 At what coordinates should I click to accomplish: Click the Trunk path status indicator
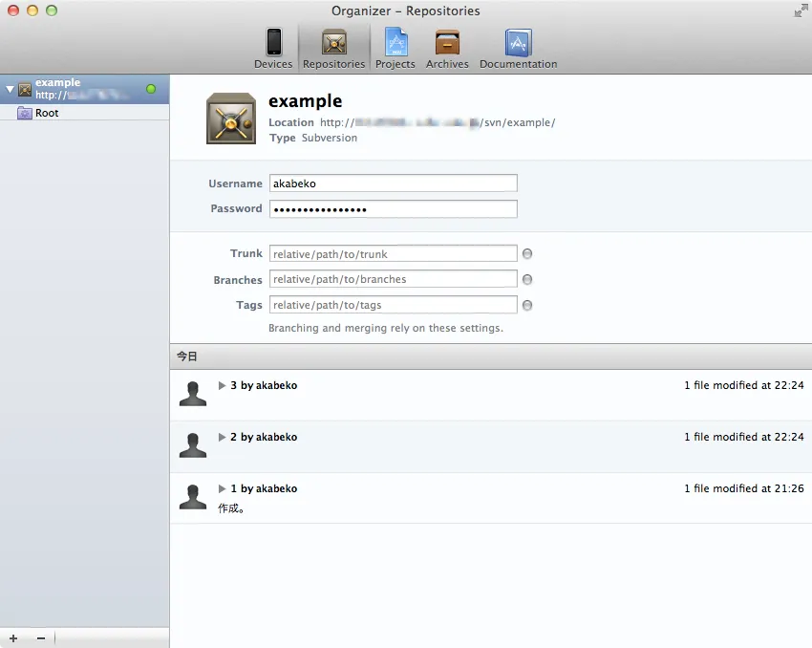click(527, 254)
